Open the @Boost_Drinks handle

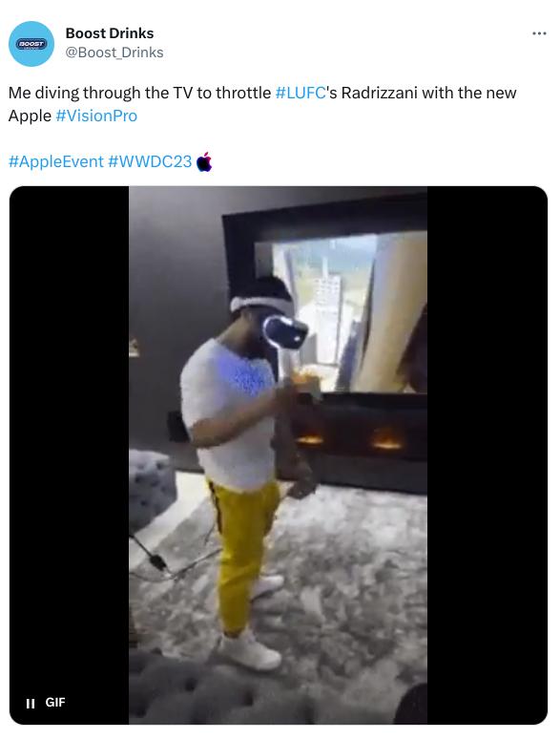[114, 53]
